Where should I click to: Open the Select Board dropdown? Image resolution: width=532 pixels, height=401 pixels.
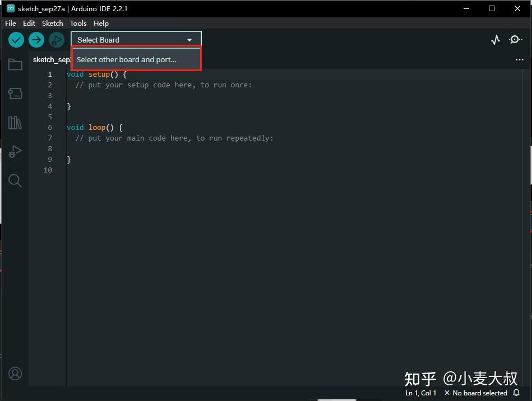click(x=135, y=40)
